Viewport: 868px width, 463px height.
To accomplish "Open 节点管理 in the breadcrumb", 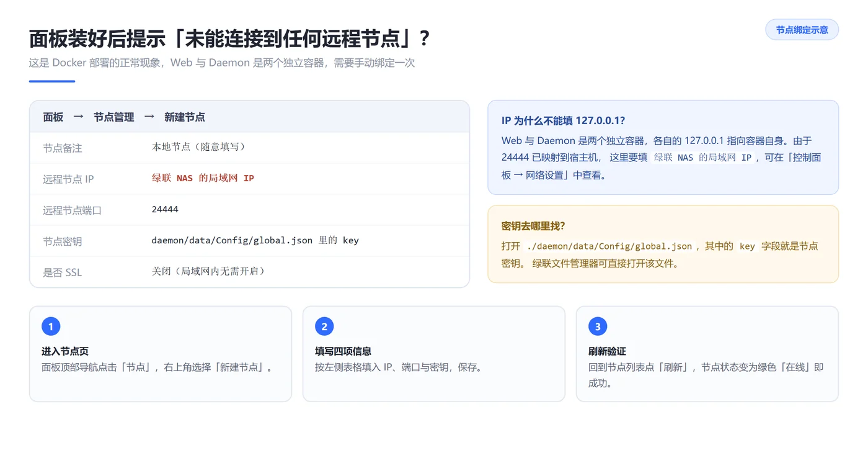I will [114, 117].
